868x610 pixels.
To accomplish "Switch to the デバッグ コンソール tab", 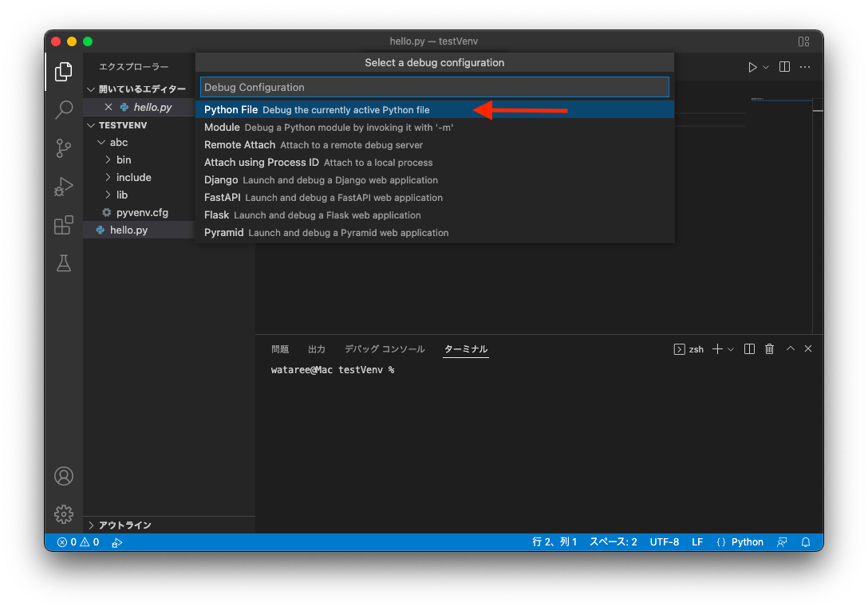I will click(385, 349).
